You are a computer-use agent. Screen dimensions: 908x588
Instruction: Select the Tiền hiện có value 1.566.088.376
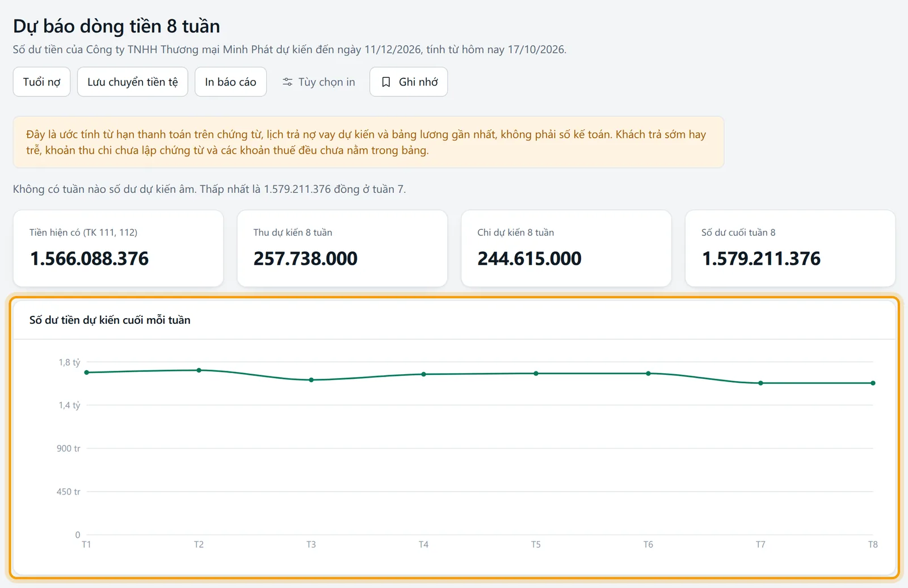click(89, 259)
